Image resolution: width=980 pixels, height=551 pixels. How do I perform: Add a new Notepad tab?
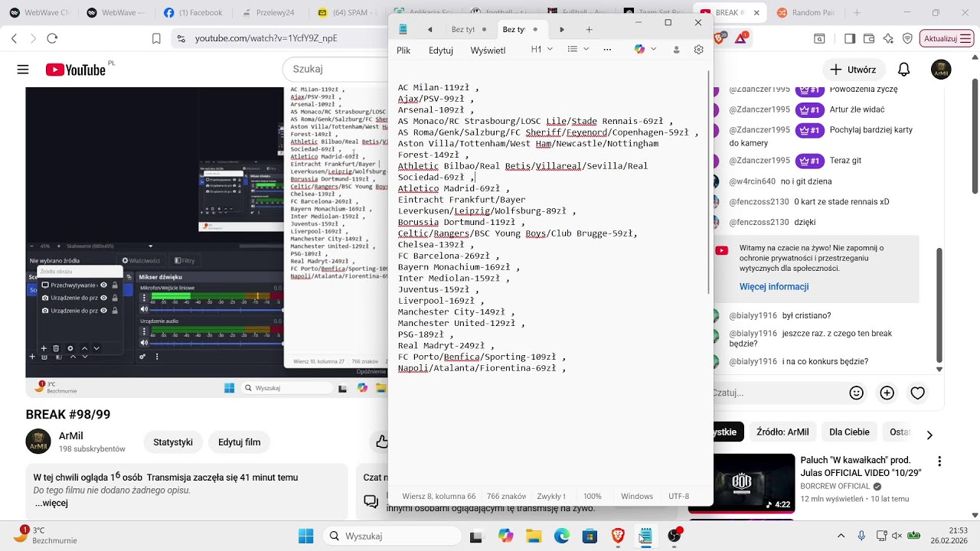tap(589, 30)
